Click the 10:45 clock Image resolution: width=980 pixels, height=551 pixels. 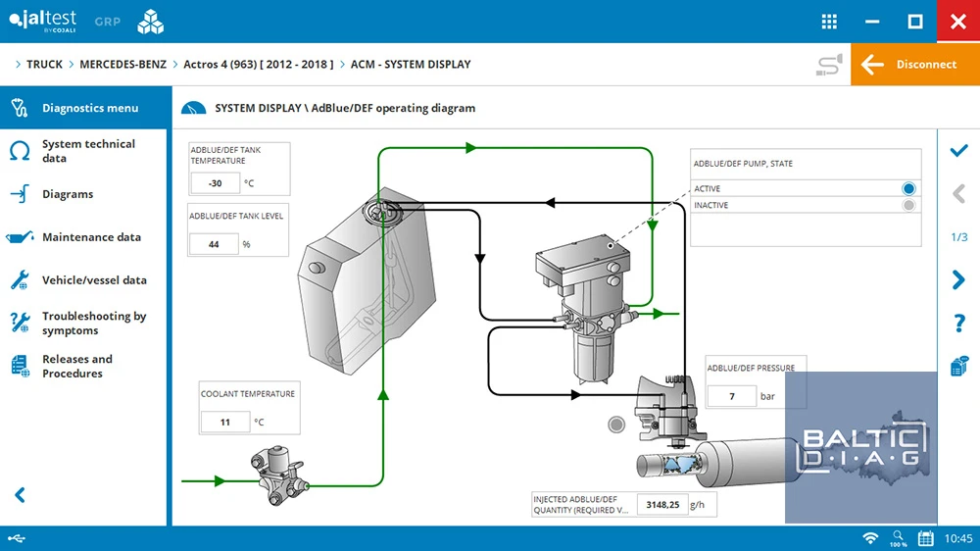(958, 538)
